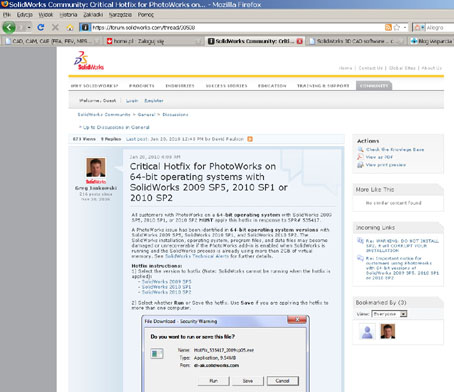Click the generic blue user avatar under Bookmarked By
This screenshot has width=454, height=392.
[367, 331]
